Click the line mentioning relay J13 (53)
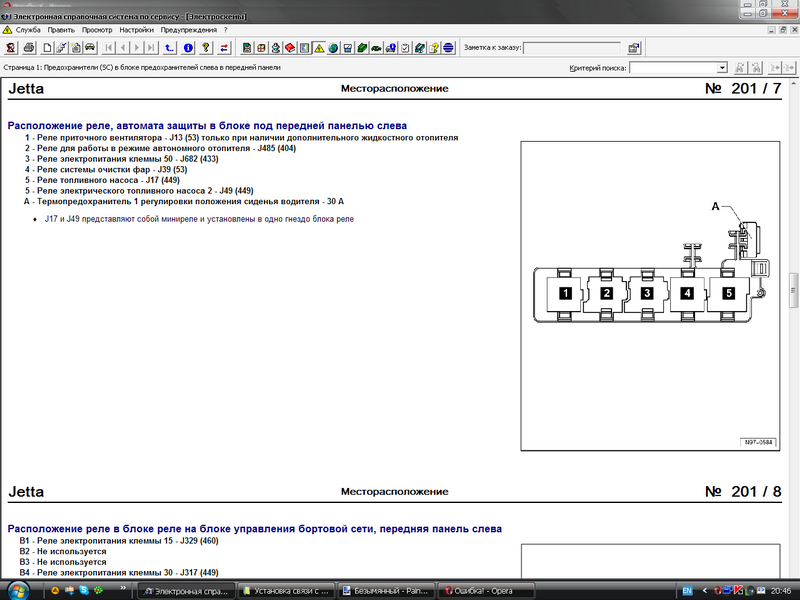 tap(241, 138)
